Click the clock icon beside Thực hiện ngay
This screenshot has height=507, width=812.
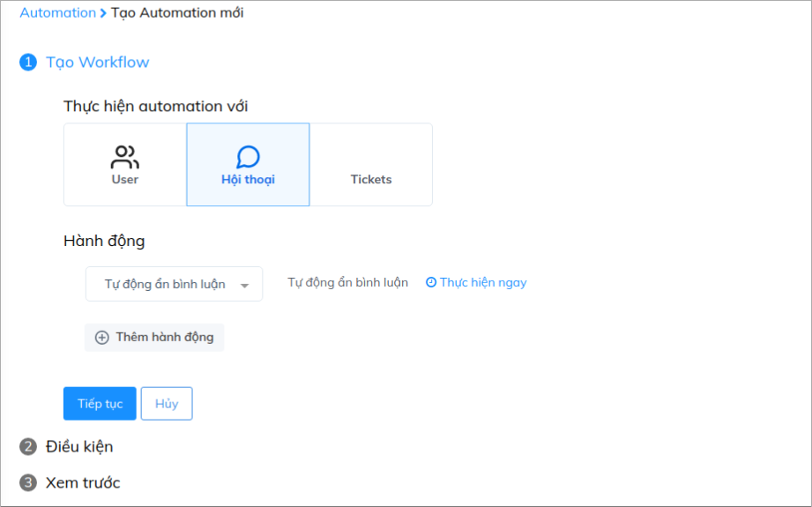point(431,282)
